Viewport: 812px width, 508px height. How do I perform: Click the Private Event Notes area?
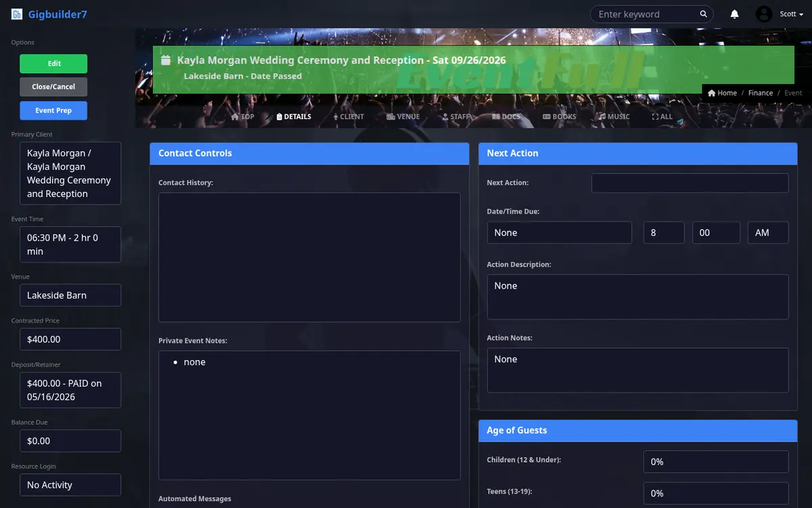coord(309,415)
